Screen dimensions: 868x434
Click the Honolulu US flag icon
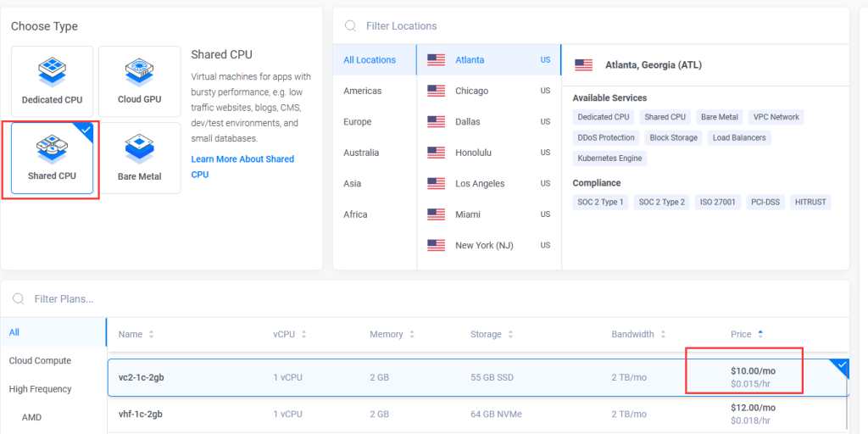coord(436,153)
